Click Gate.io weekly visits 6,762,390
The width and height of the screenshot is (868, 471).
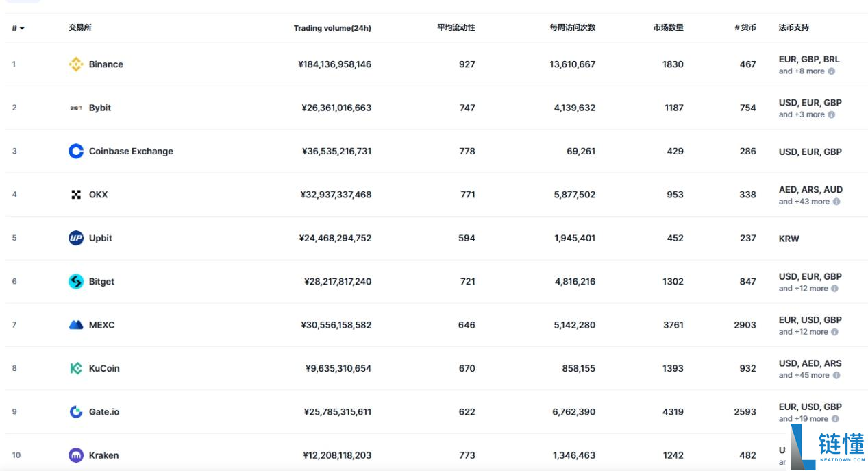pos(575,411)
